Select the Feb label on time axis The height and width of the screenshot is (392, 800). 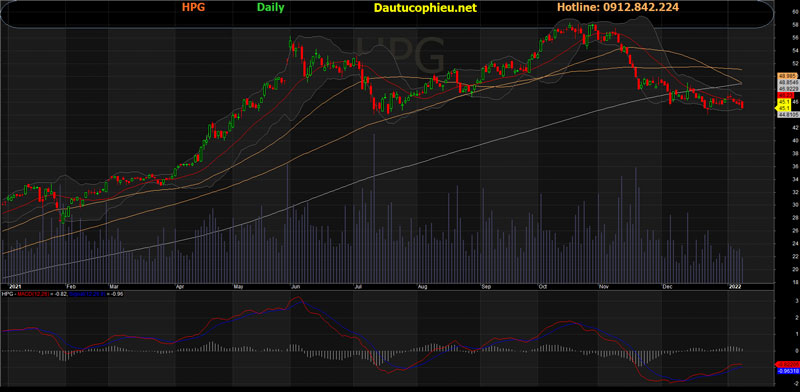71,287
